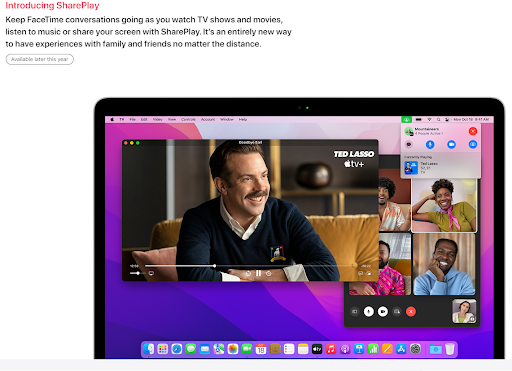Adjust the TV player volume slider
512x371 pixels.
coord(137,273)
